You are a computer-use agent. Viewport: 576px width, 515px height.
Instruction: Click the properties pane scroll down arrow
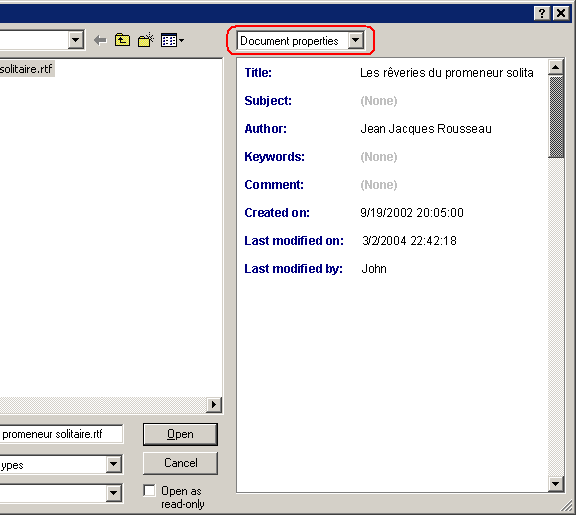(556, 484)
